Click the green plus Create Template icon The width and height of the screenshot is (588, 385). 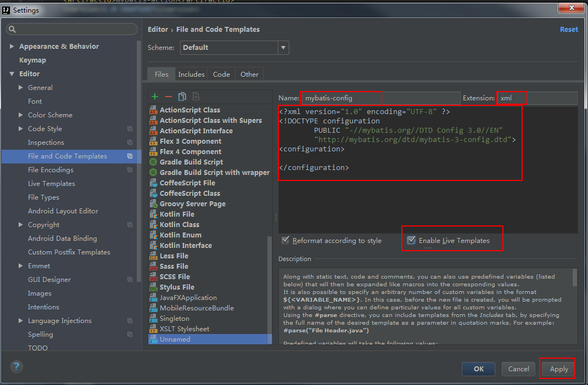pos(154,97)
